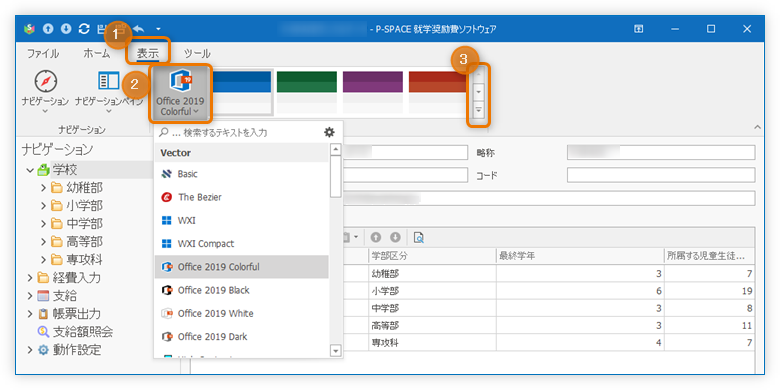Sort by the 学部区分 column header
The width and height of the screenshot is (780, 390).
[x=432, y=256]
